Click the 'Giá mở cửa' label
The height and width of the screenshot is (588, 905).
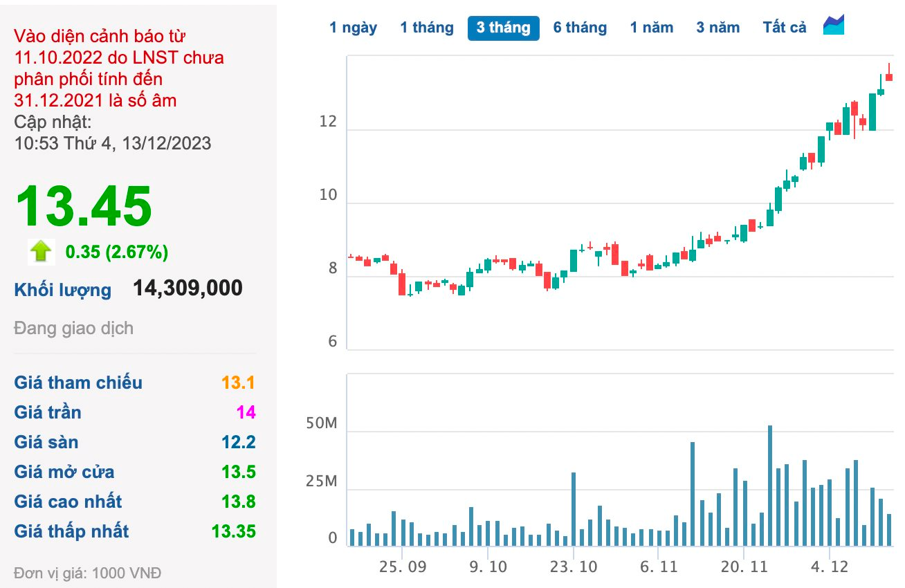pos(64,472)
